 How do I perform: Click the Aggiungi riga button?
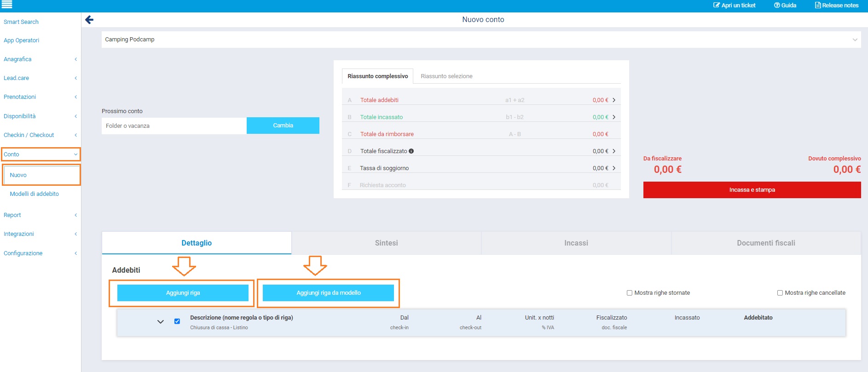183,293
